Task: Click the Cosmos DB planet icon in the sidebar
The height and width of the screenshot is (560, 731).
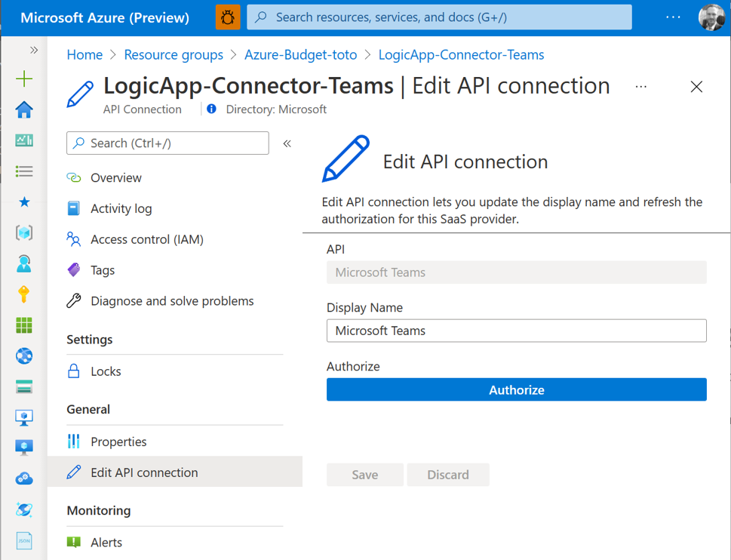Action: (x=24, y=509)
